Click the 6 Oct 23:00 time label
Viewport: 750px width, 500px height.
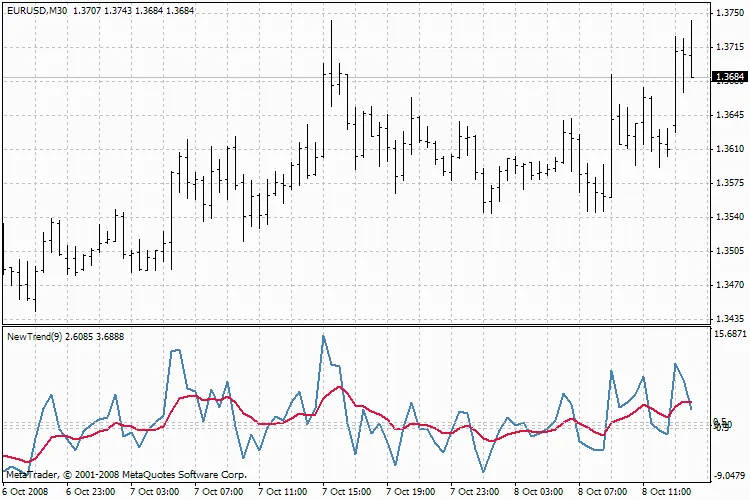point(88,492)
